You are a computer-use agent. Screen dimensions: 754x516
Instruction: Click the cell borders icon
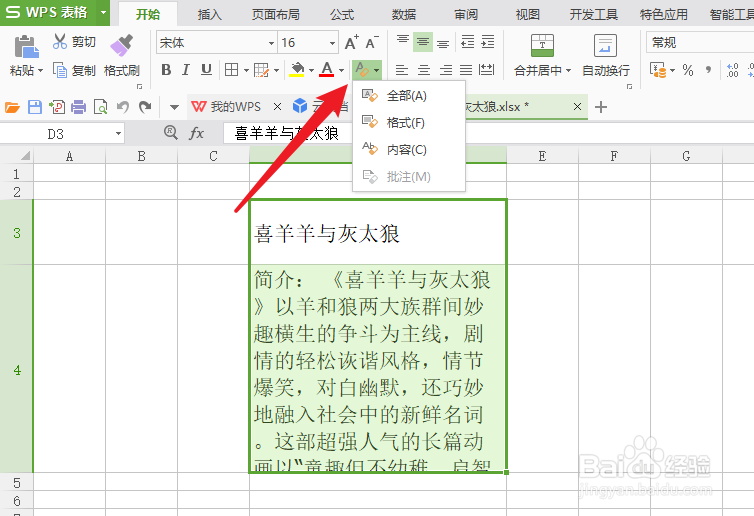pyautogui.click(x=231, y=70)
